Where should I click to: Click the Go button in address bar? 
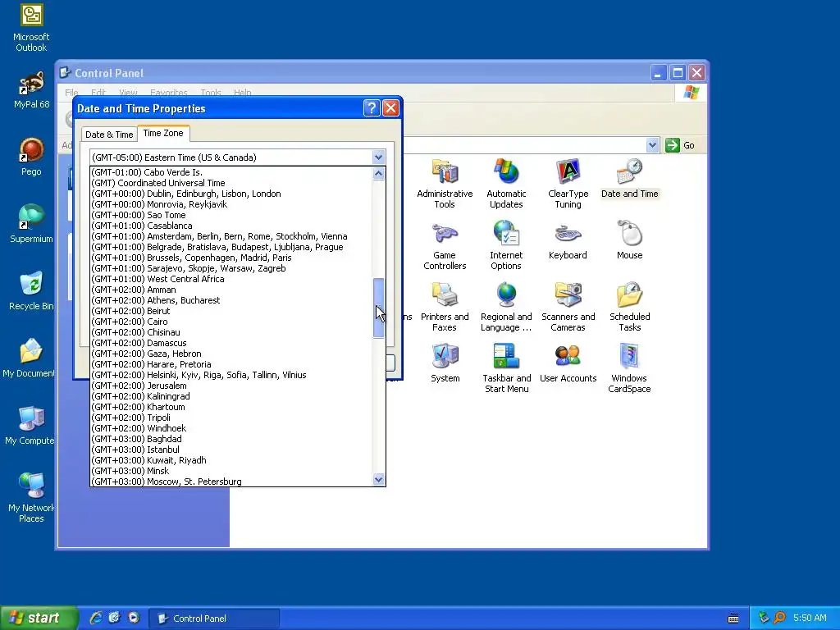click(680, 145)
